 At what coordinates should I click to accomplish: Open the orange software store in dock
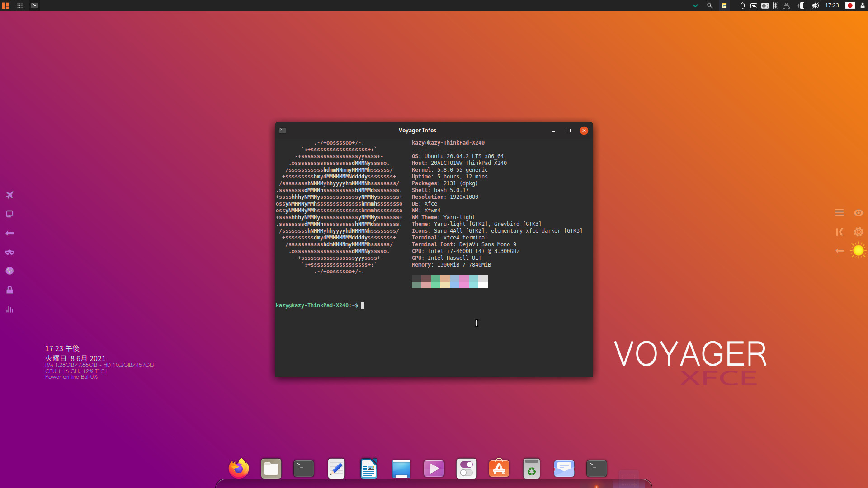pos(499,468)
